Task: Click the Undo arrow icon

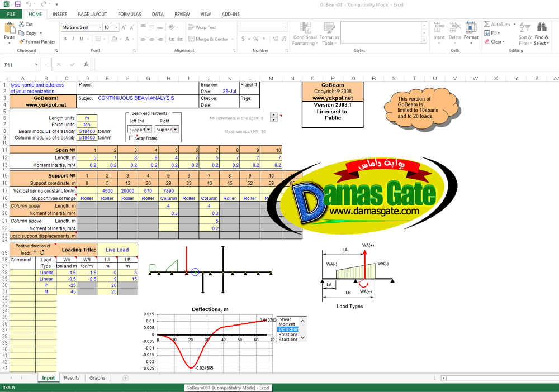Action: coord(29,4)
